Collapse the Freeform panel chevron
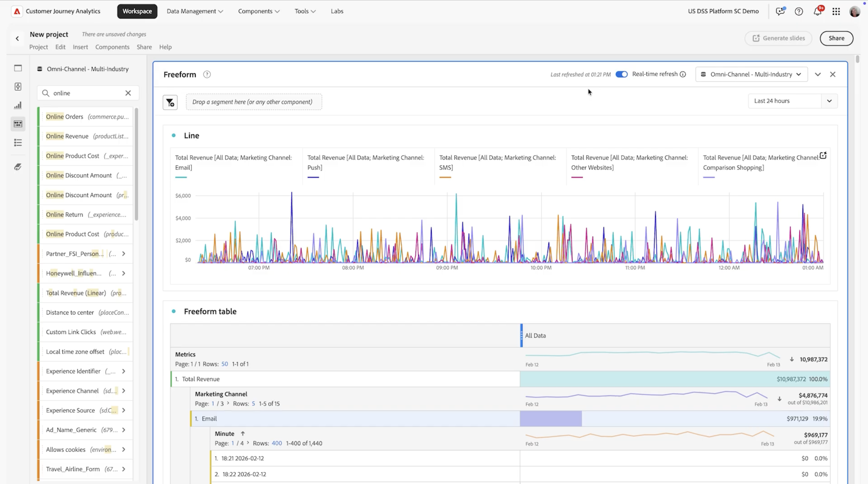Screen dimensions: 868x484 [818, 74]
